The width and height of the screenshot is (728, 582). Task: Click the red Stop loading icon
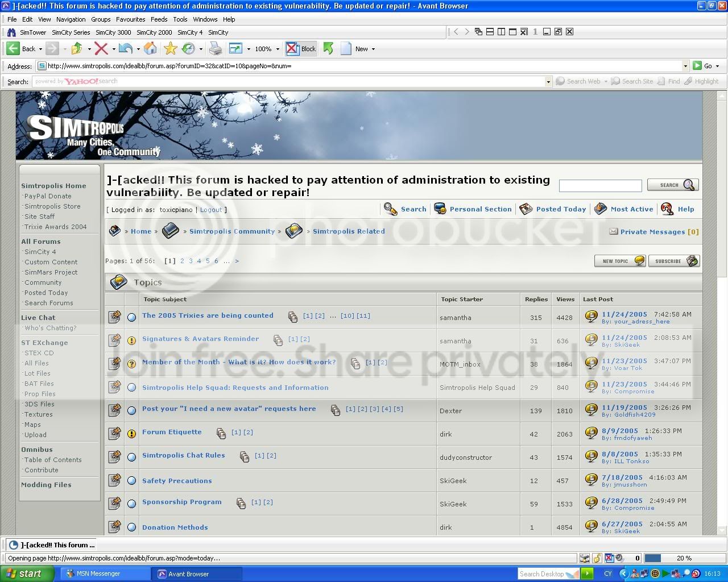point(101,49)
